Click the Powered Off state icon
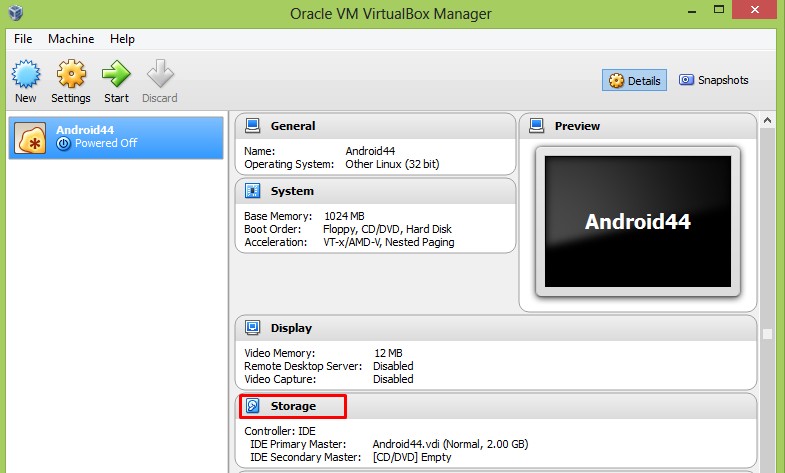 click(64, 144)
